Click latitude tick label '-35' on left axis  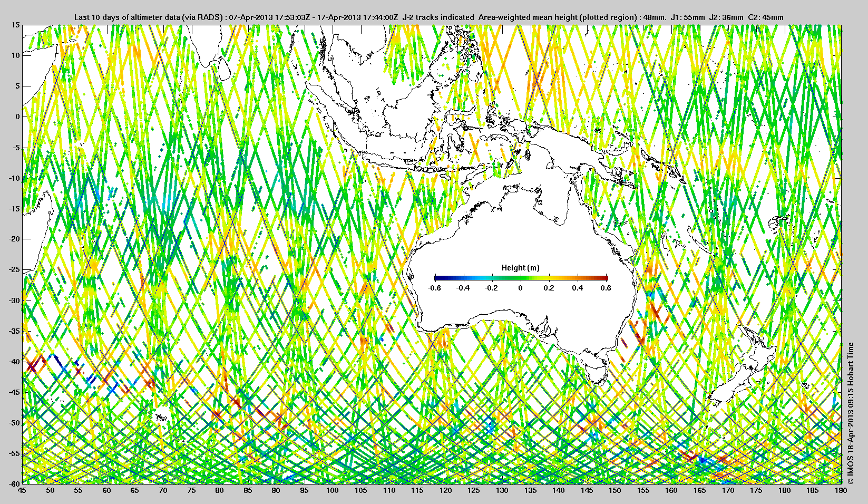[14, 331]
